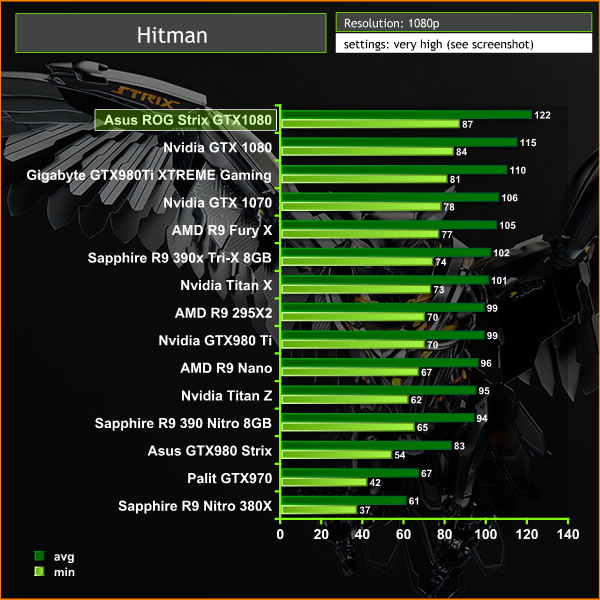Click the min value 87
Image resolution: width=600 pixels, height=600 pixels.
(467, 124)
